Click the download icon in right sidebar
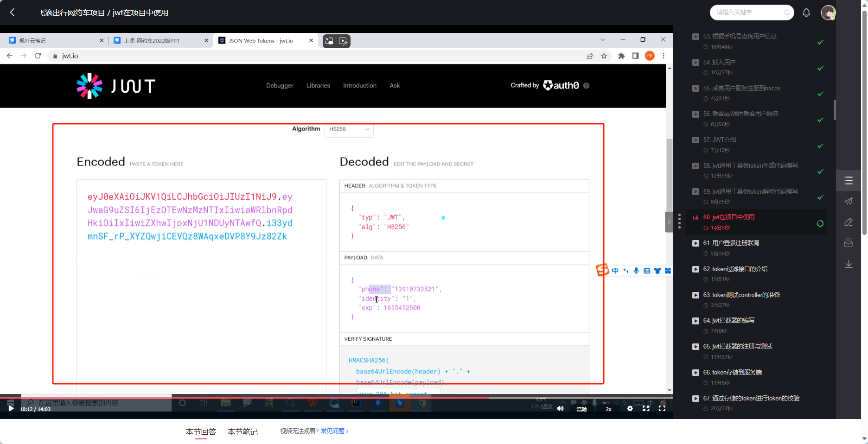This screenshot has width=868, height=444. (x=848, y=264)
